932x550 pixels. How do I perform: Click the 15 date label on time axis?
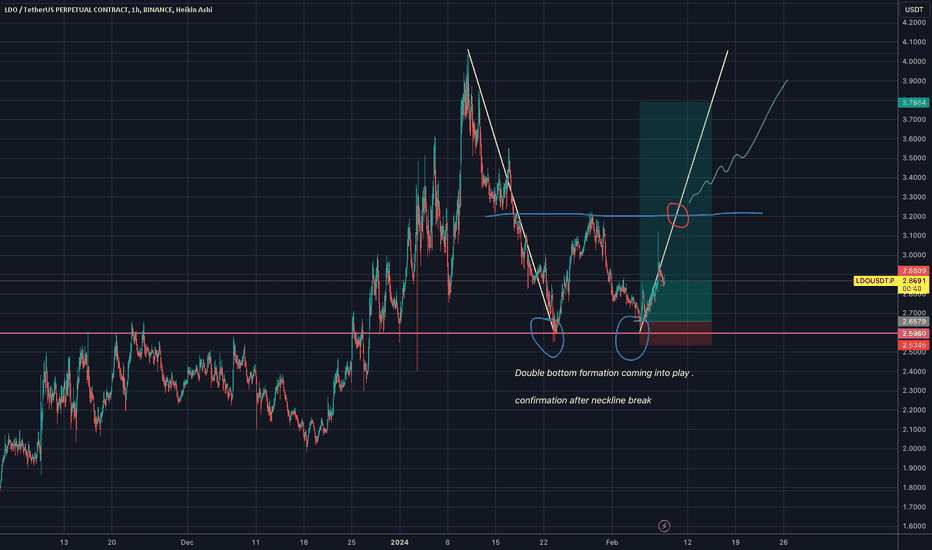click(496, 542)
